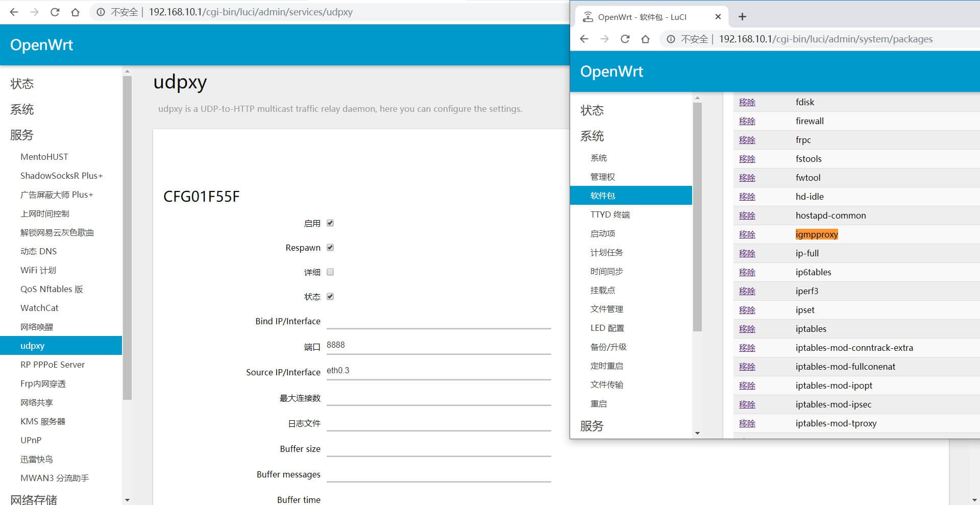Uncheck the 启用 checkbox

[330, 223]
